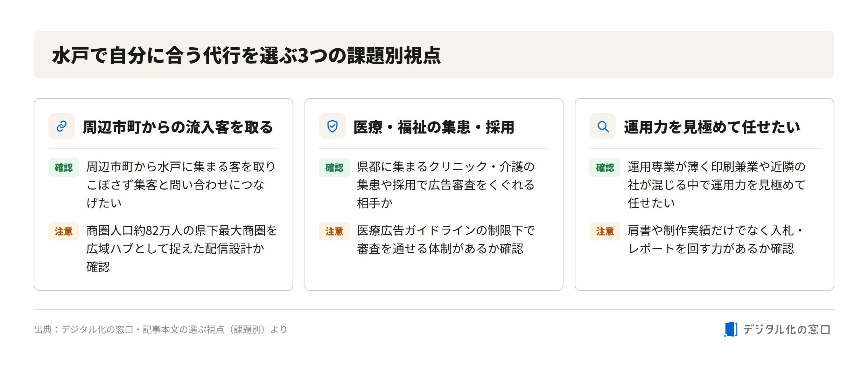Select the heading 周辺市町からの流入客を取る
The height and width of the screenshot is (370, 868).
point(178,127)
